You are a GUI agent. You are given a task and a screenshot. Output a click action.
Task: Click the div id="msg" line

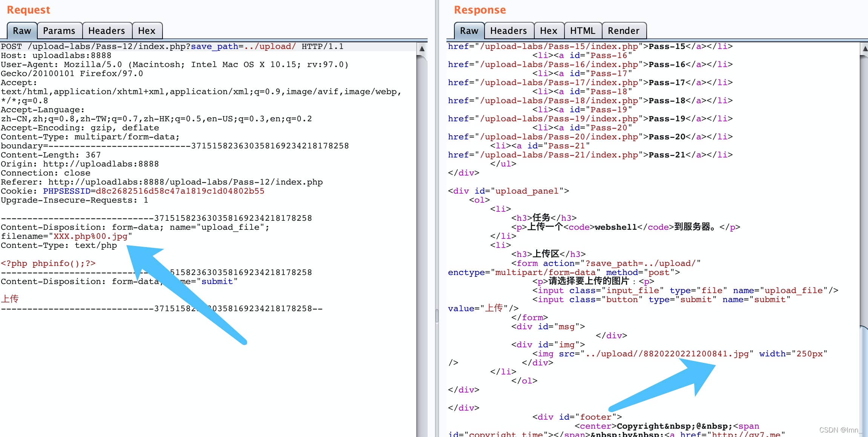click(548, 327)
